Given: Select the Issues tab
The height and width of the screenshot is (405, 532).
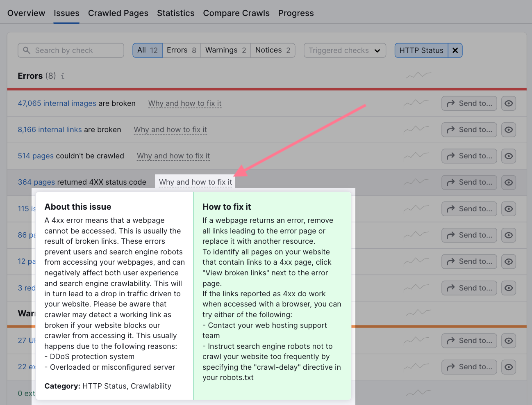Looking at the screenshot, I should (x=66, y=13).
